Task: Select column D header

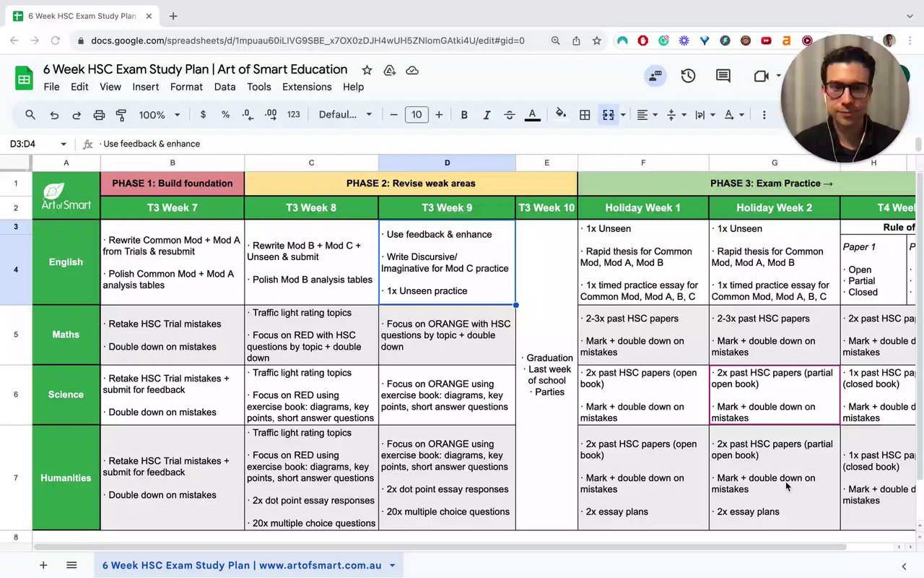Action: tap(447, 163)
